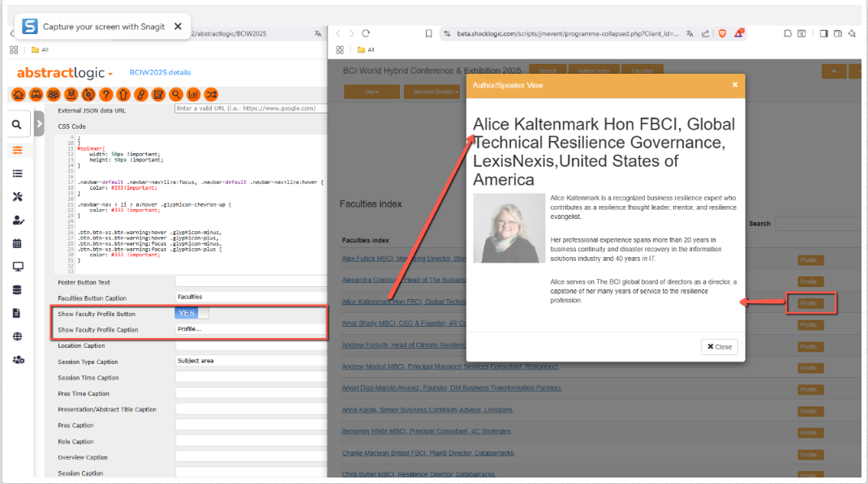Open Benjamin White MBCI faculty link

click(x=427, y=431)
